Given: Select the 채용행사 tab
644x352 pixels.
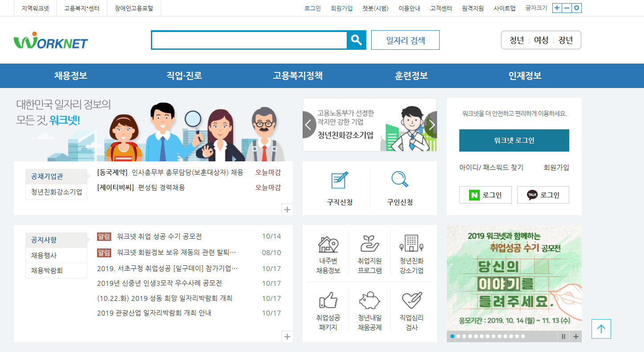Looking at the screenshot, I should click(x=56, y=256).
